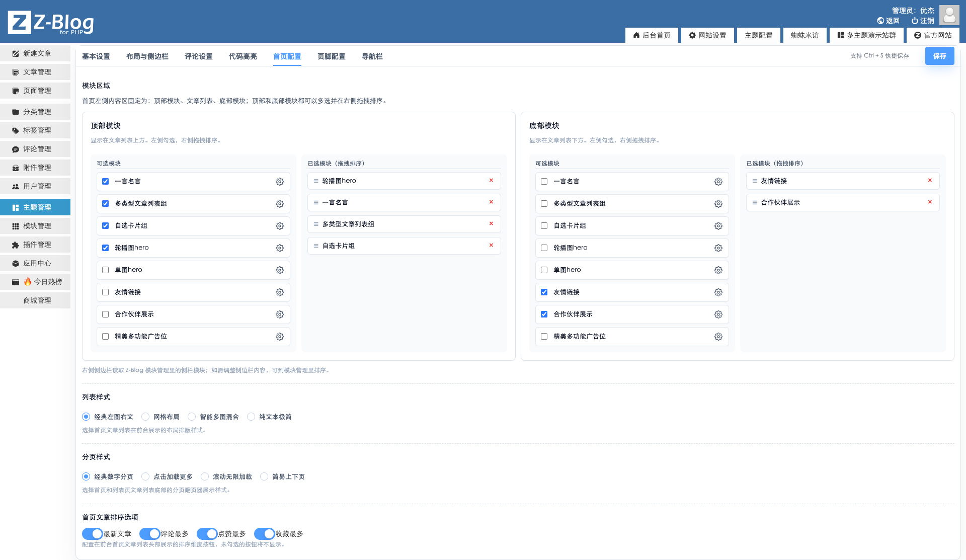Image resolution: width=966 pixels, height=560 pixels.
Task: Open 模块管理 in left sidebar
Action: [35, 226]
